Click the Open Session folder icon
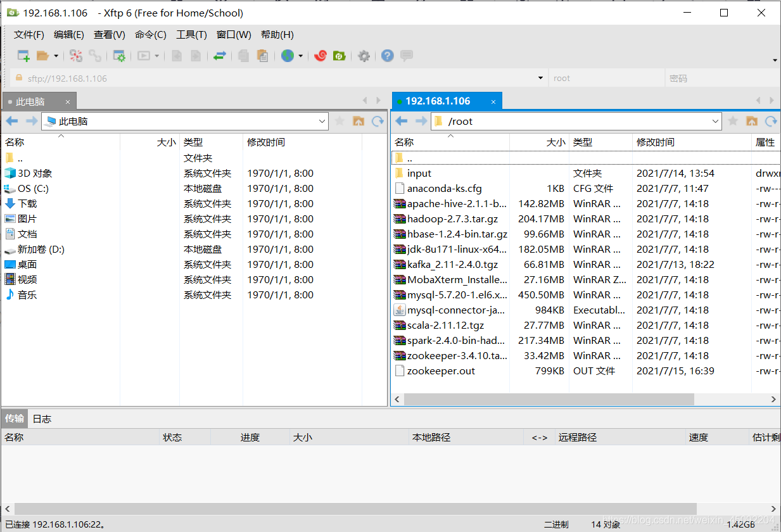The height and width of the screenshot is (532, 781). click(42, 56)
